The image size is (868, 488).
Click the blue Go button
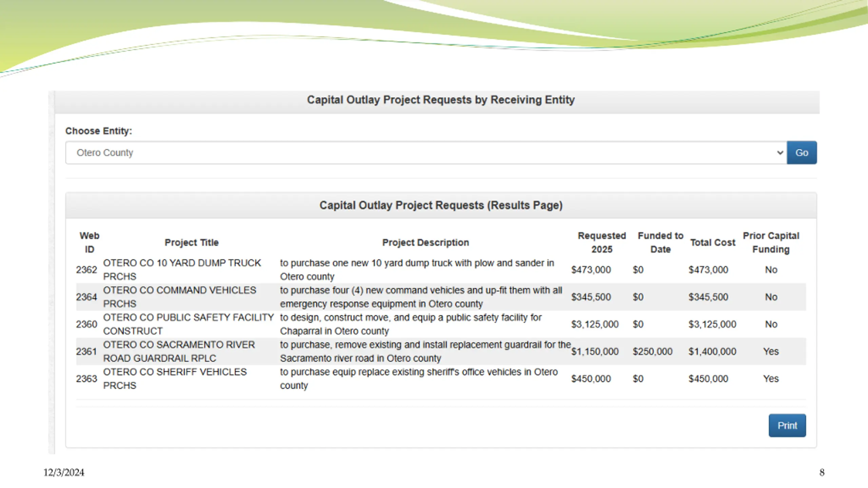(802, 152)
